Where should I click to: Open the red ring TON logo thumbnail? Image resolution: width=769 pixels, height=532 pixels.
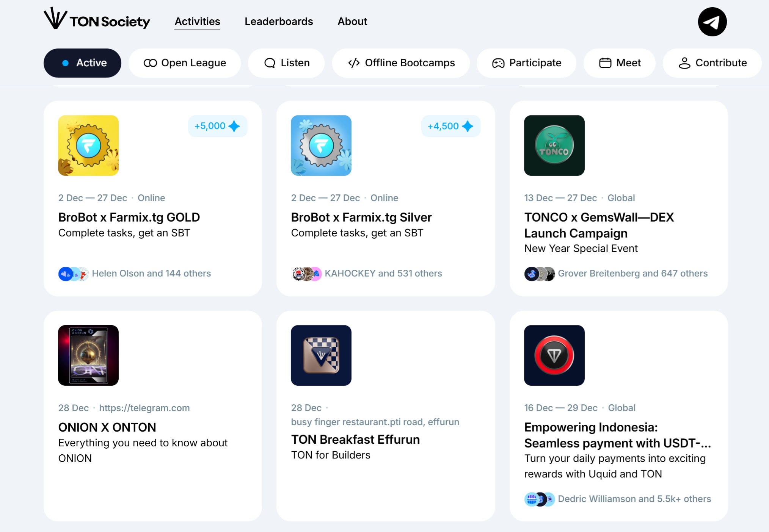click(554, 355)
